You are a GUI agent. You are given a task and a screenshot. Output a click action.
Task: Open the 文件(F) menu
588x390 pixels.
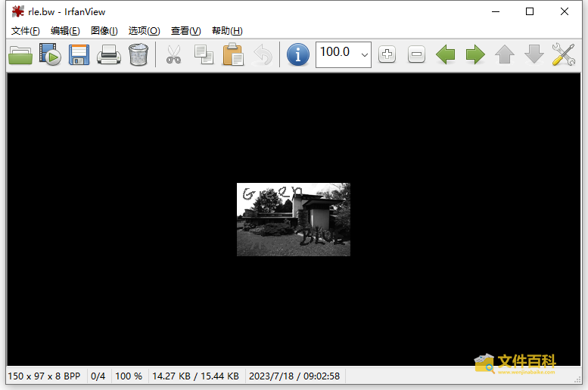pyautogui.click(x=25, y=31)
